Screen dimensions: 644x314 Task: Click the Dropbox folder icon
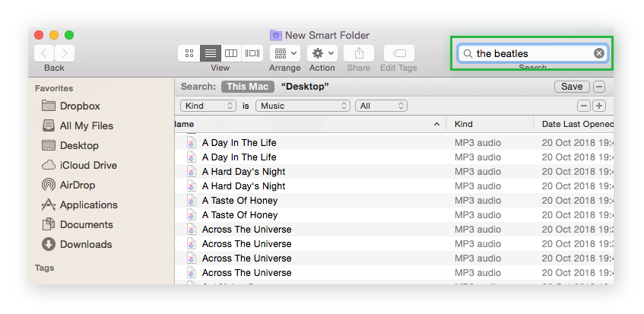coord(49,106)
